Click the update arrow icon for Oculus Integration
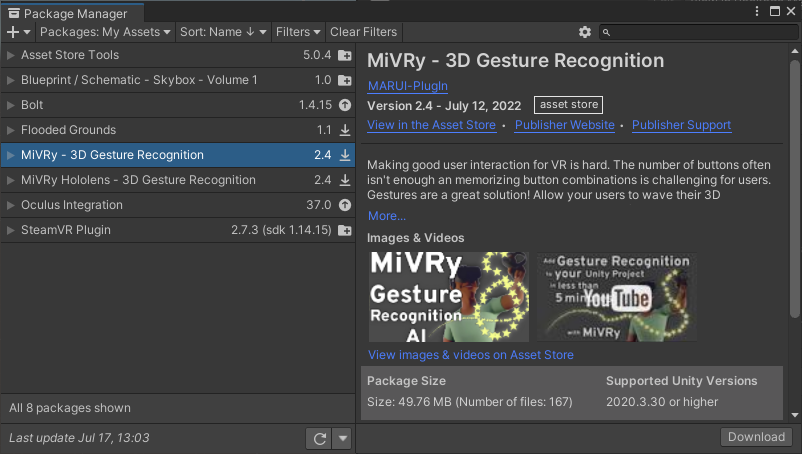Screen dimensions: 802x454 pyautogui.click(x=345, y=205)
